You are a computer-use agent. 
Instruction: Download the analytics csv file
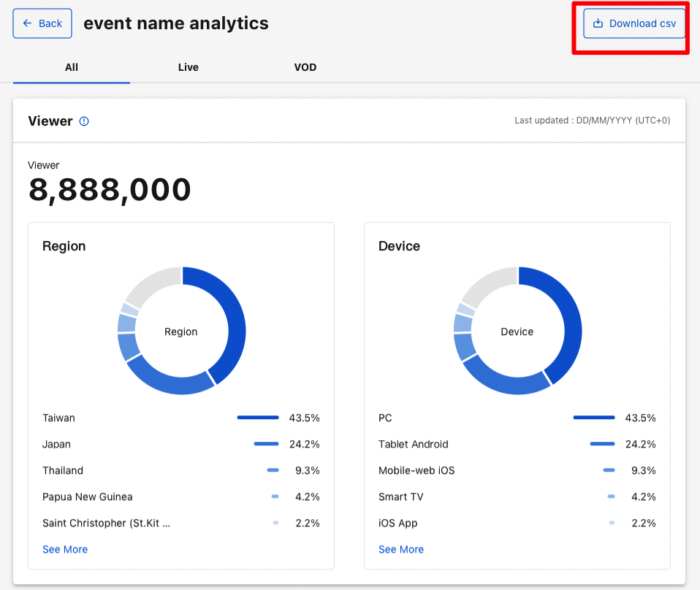pyautogui.click(x=634, y=23)
